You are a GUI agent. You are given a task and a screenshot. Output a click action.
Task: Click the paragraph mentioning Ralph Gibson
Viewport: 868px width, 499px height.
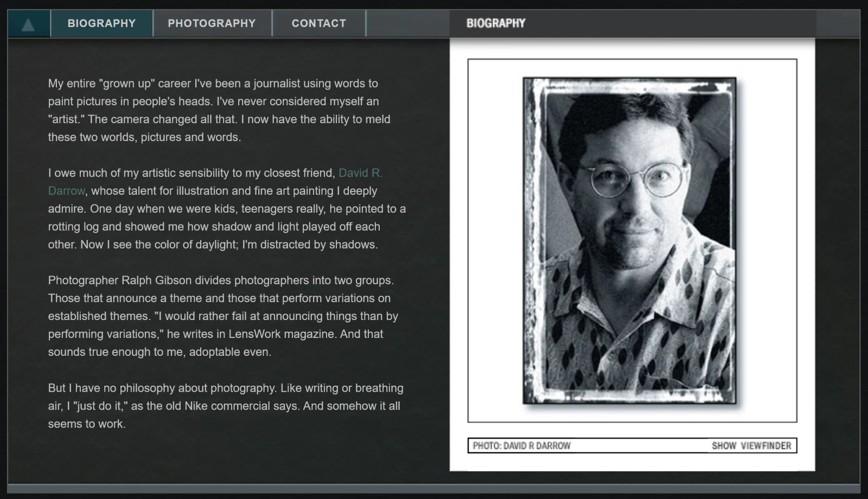(223, 316)
